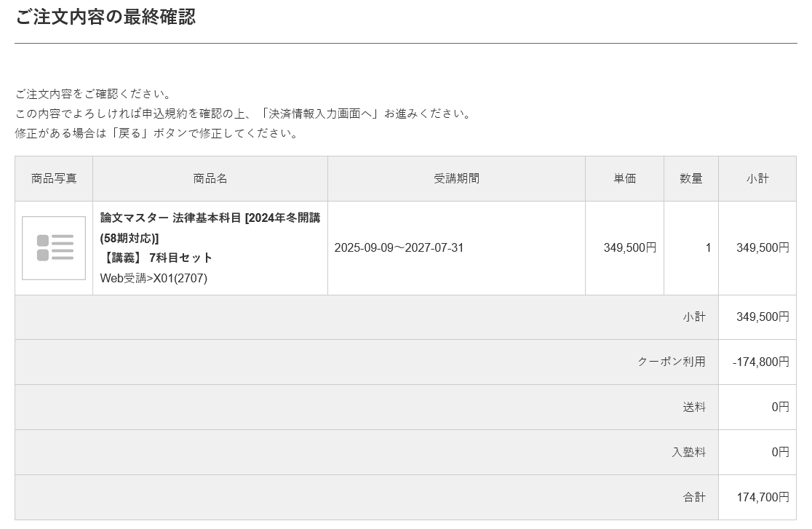Screen dimensions: 812x529
Task: Click the 数量 column header
Action: click(x=691, y=178)
